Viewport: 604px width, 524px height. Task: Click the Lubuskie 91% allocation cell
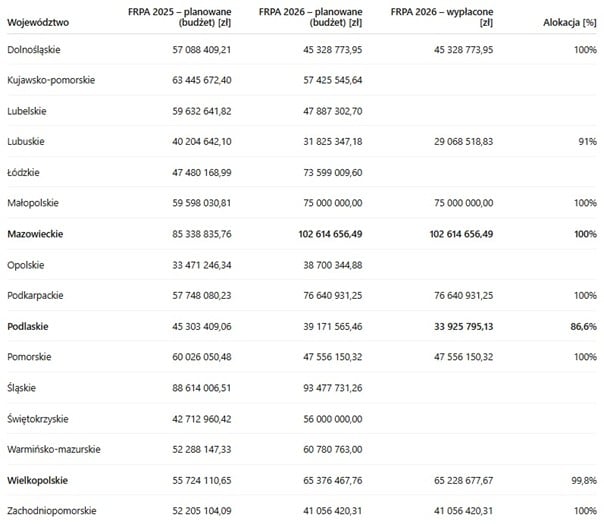pyautogui.click(x=586, y=141)
